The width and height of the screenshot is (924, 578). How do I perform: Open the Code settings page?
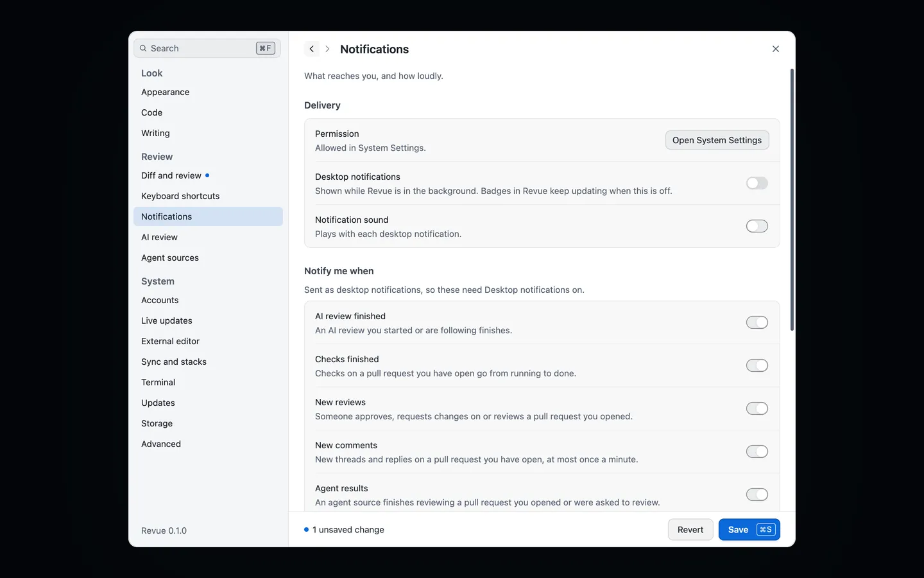coord(208,112)
